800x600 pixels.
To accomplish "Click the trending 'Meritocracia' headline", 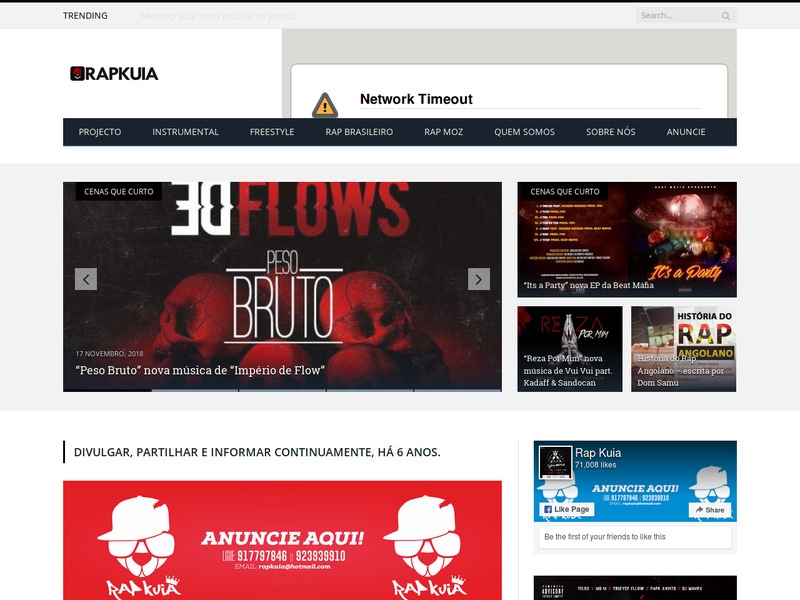I will pos(218,16).
